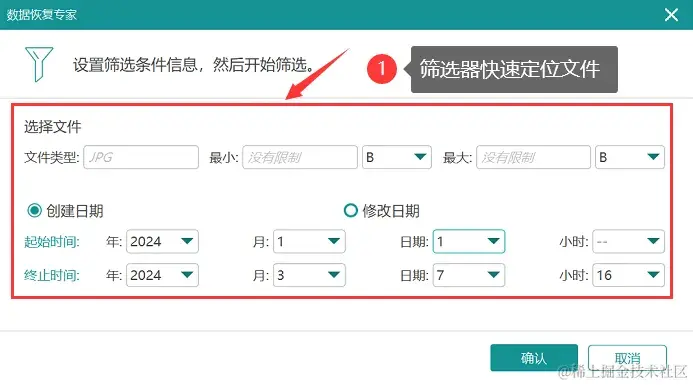The width and height of the screenshot is (693, 385).
Task: Click the 确认 button
Action: coord(534,358)
